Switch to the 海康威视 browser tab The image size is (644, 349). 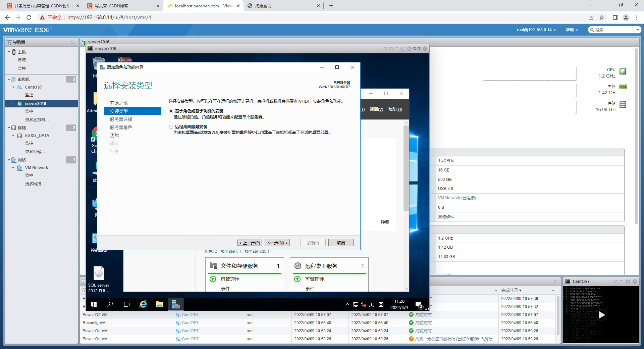(265, 6)
